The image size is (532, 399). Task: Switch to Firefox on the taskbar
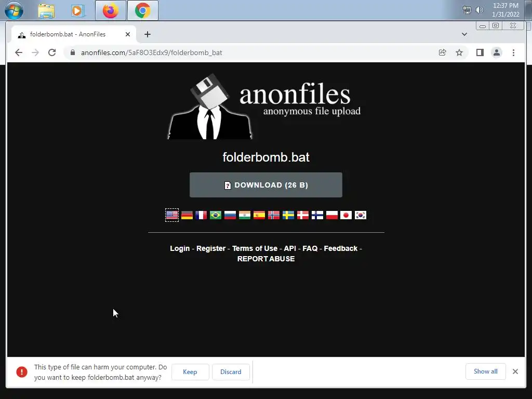click(x=111, y=10)
